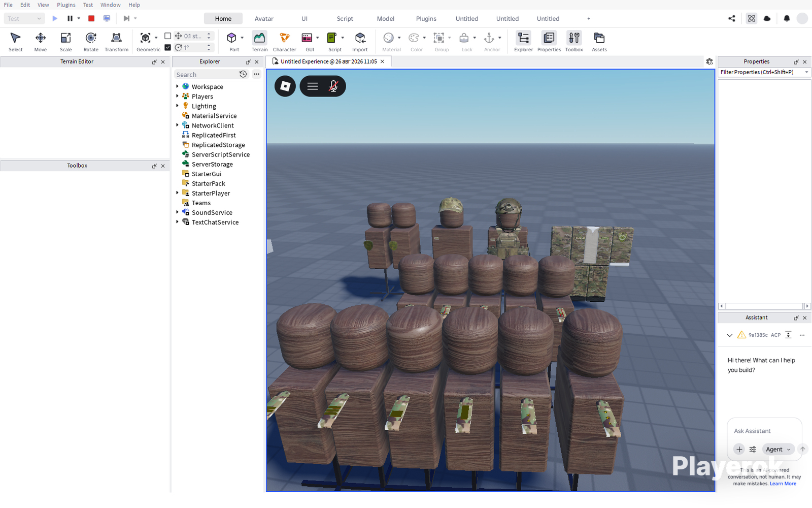The image size is (812, 508).
Task: Open the Edit menu
Action: pyautogui.click(x=25, y=5)
